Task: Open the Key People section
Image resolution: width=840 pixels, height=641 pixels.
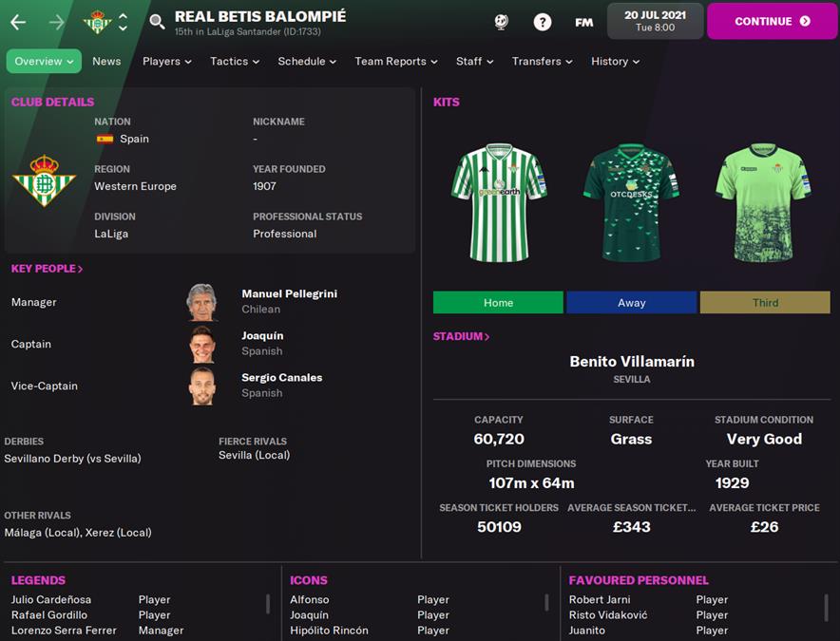Action: [48, 269]
